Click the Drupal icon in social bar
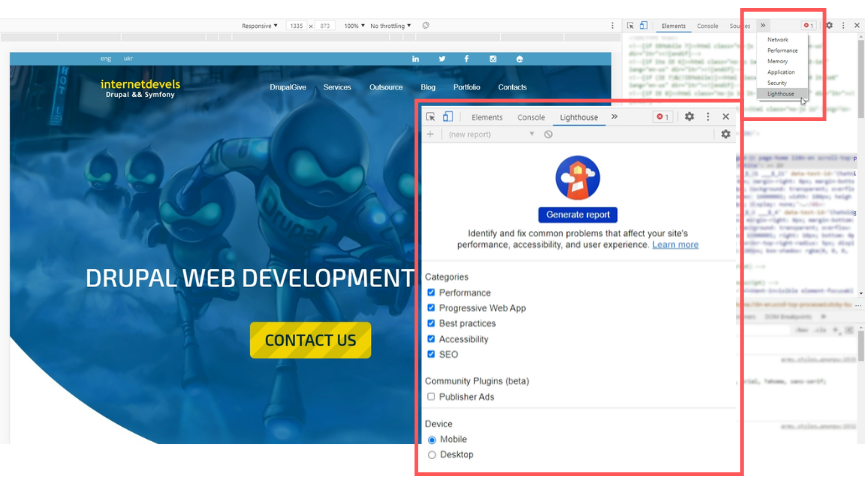Viewport: 865px width, 481px height. click(x=519, y=59)
